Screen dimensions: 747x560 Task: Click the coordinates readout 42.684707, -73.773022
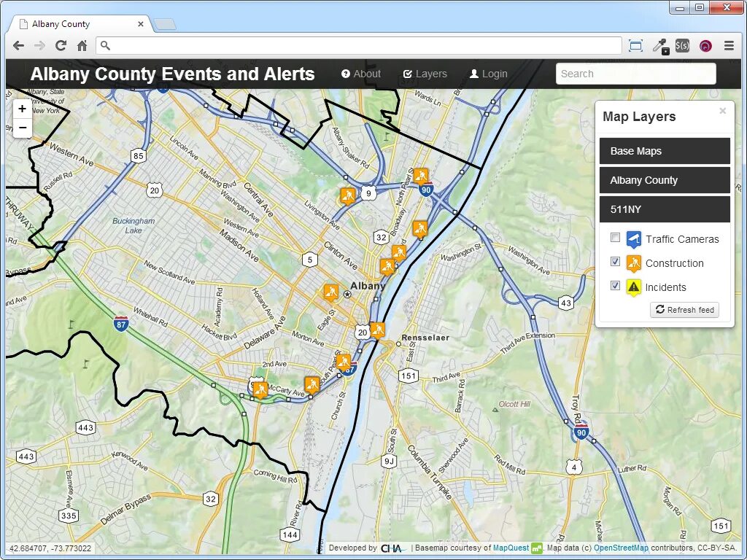[50, 548]
